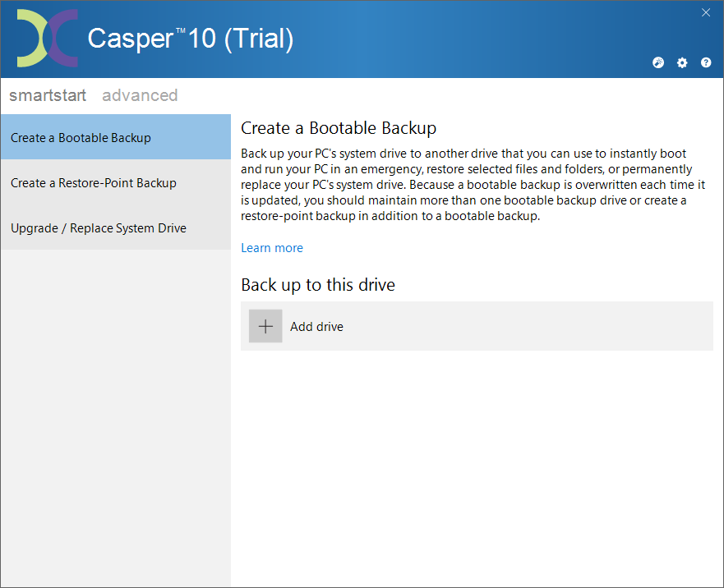724x588 pixels.
Task: Click the plus icon to add a drive
Action: 265,326
